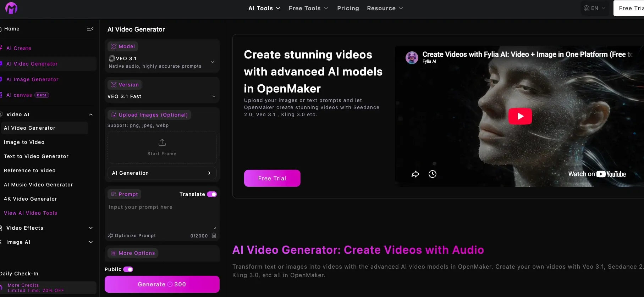The height and width of the screenshot is (297, 644).
Task: Collapse the Video AI section
Action: [91, 114]
